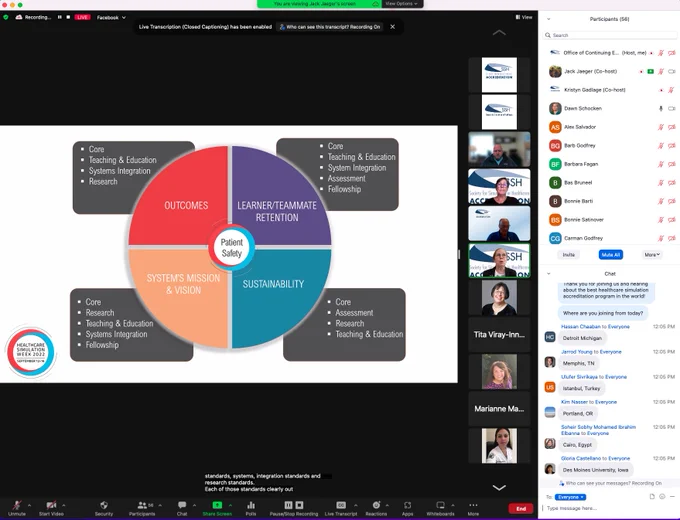Open the Chat bubble icon in the toolbar
Viewport: 680px width, 520px height.
182,505
